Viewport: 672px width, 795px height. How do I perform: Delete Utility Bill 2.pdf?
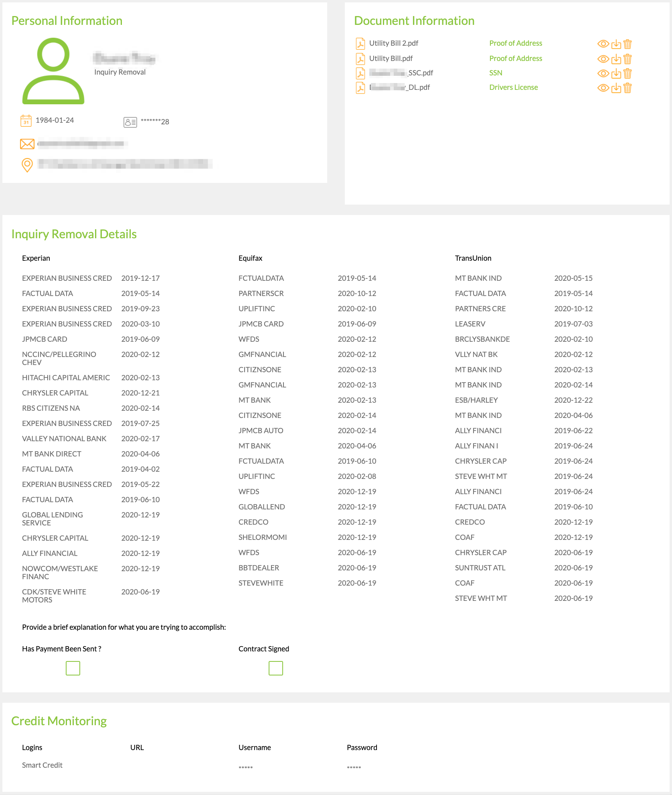point(628,44)
